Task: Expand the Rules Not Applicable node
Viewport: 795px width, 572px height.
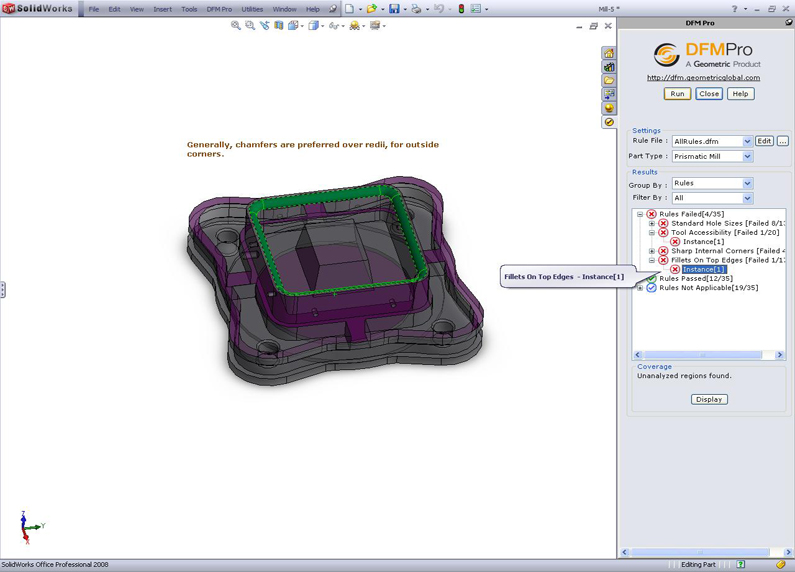Action: click(x=640, y=288)
